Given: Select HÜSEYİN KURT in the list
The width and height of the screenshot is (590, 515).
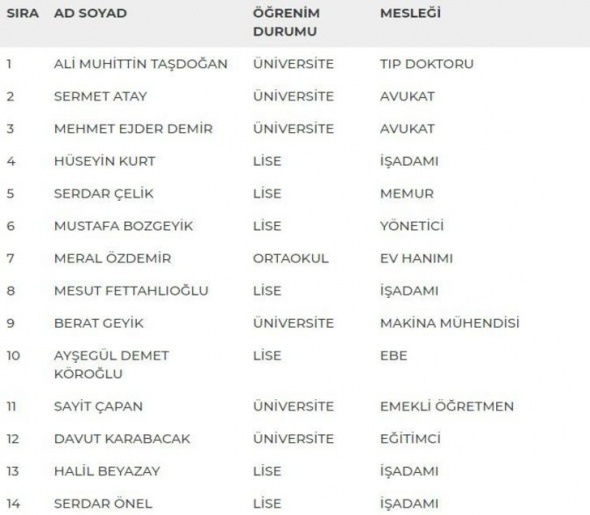Looking at the screenshot, I should (x=105, y=161).
